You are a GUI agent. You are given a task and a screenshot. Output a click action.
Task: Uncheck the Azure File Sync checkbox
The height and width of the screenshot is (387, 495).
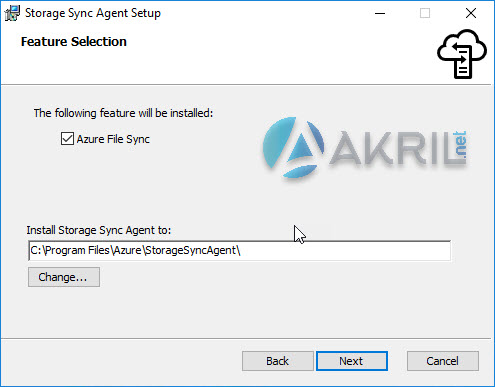67,138
